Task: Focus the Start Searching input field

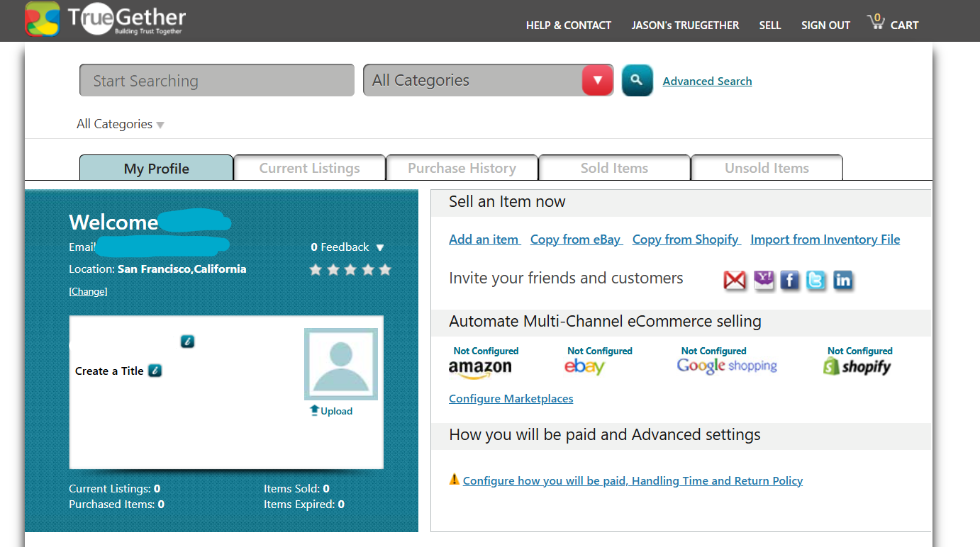Action: coord(216,80)
